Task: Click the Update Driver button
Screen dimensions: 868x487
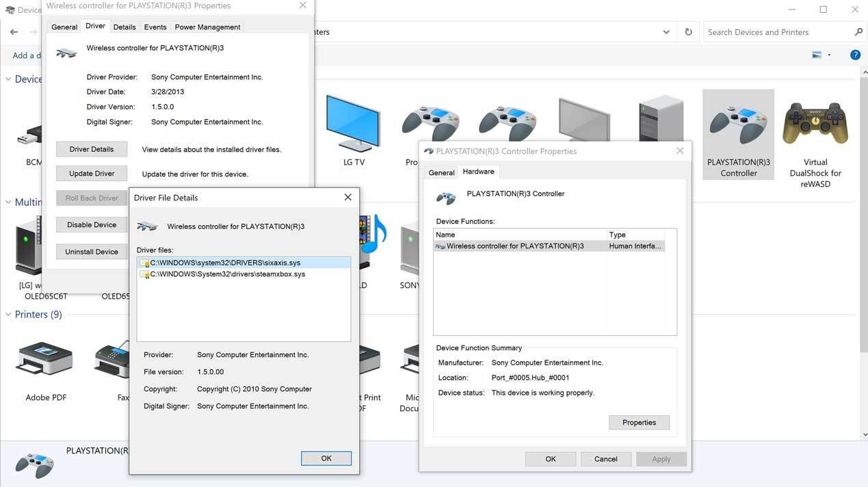Action: point(92,174)
